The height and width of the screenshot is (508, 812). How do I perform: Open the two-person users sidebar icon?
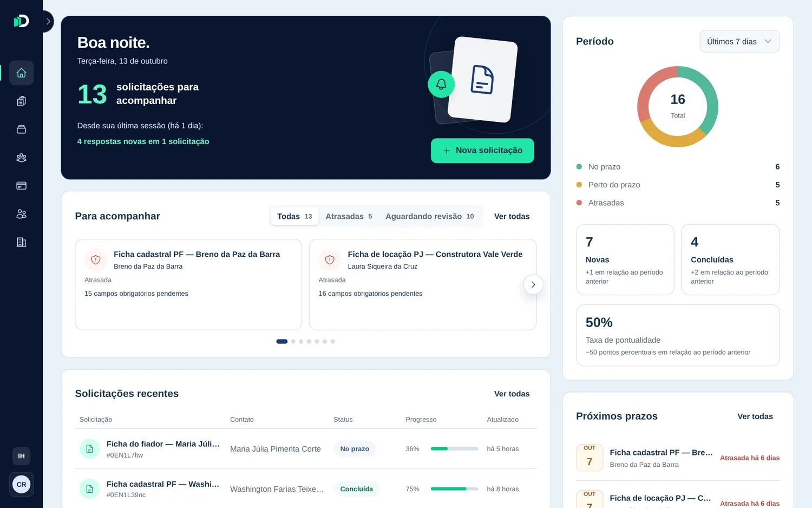pos(22,214)
